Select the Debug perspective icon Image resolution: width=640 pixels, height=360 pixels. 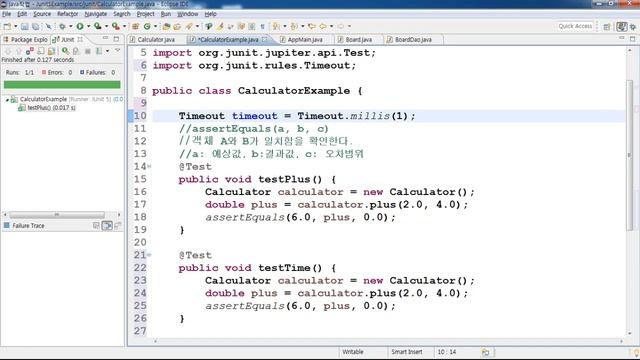point(633,27)
